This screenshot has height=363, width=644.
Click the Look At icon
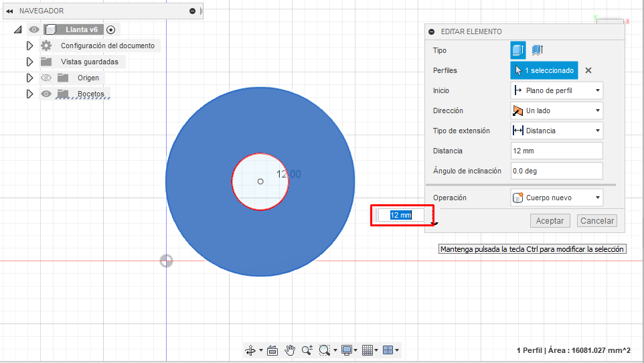pos(272,350)
